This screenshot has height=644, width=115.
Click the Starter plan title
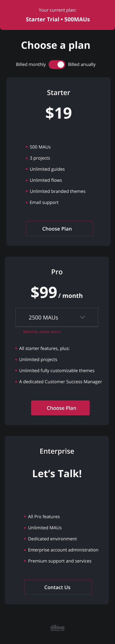[59, 93]
